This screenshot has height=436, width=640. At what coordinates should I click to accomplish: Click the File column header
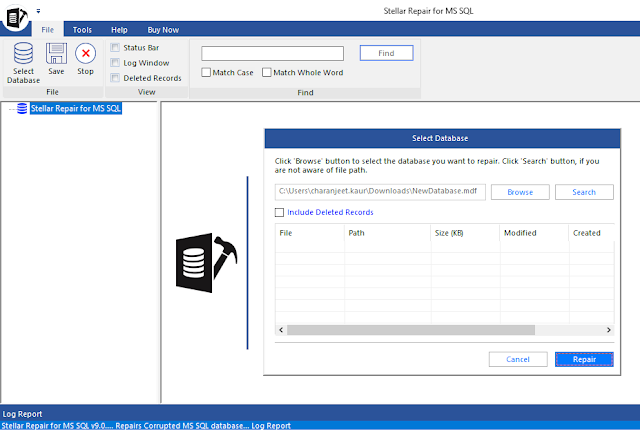310,233
